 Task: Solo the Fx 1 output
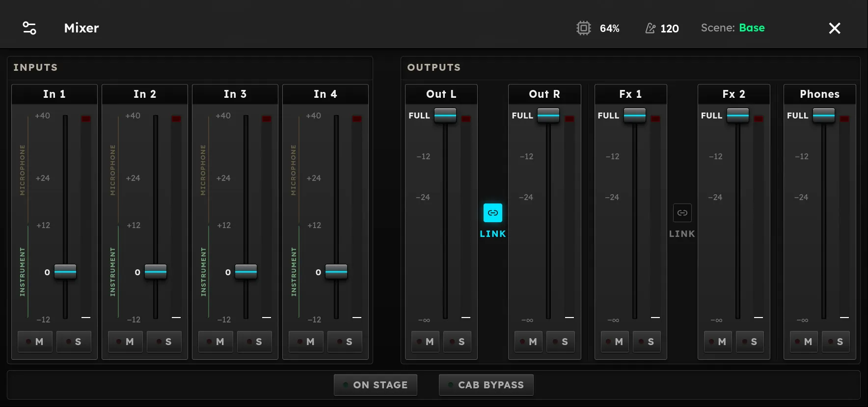click(647, 342)
